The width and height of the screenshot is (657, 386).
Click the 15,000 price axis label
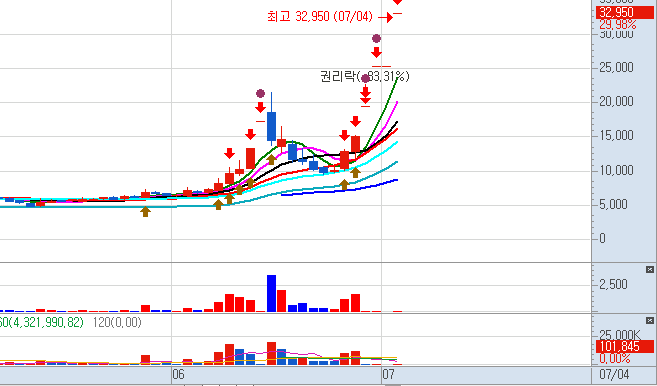pyautogui.click(x=616, y=135)
